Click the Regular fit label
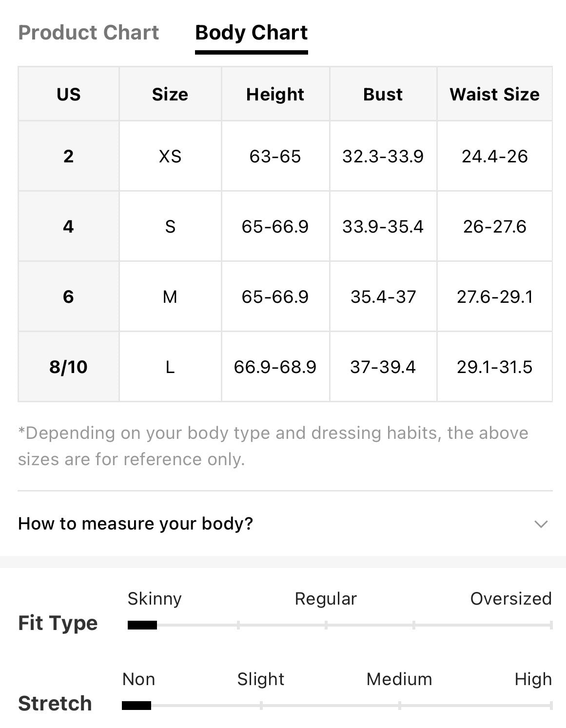This screenshot has height=728, width=566. click(326, 598)
